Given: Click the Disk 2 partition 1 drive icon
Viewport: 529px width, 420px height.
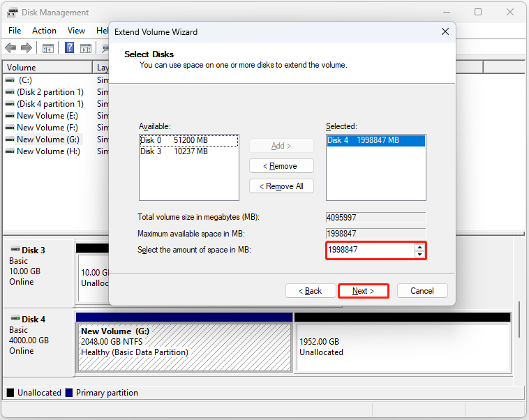Looking at the screenshot, I should pos(10,92).
